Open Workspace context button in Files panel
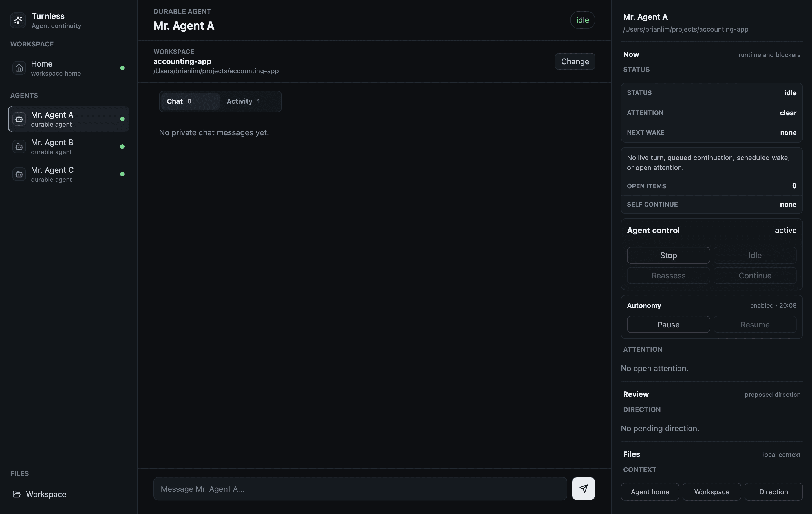This screenshot has height=514, width=812. pos(712,492)
